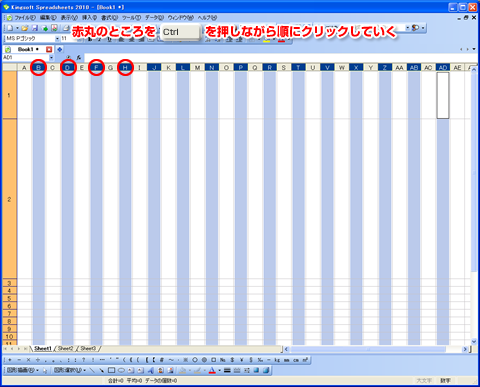The width and height of the screenshot is (480, 387).
Task: Click the New document icon
Action: pos(10,28)
